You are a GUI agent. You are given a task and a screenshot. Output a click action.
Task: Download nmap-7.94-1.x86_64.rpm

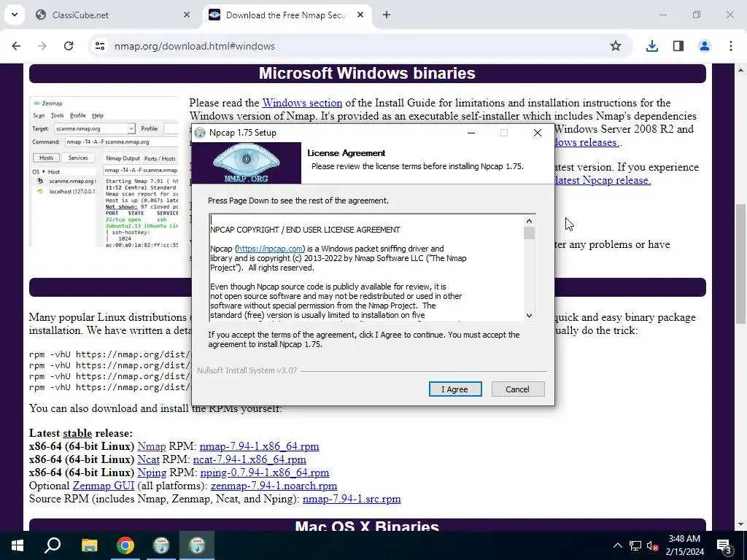click(x=259, y=446)
